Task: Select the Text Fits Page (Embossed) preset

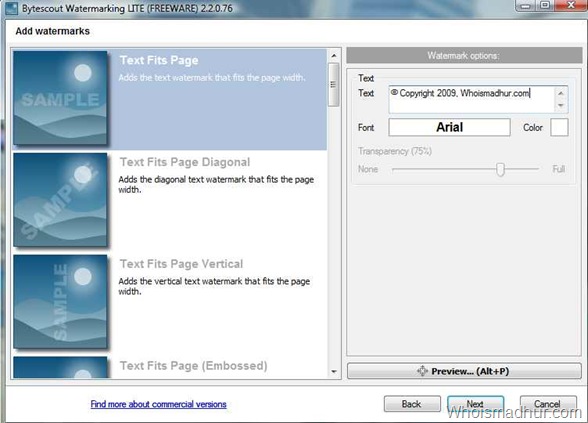Action: pyautogui.click(x=193, y=365)
